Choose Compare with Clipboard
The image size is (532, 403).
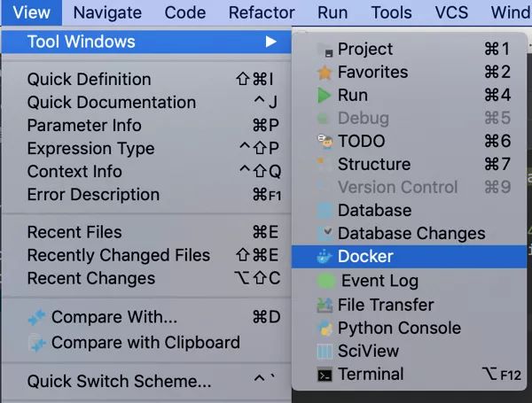click(x=146, y=343)
